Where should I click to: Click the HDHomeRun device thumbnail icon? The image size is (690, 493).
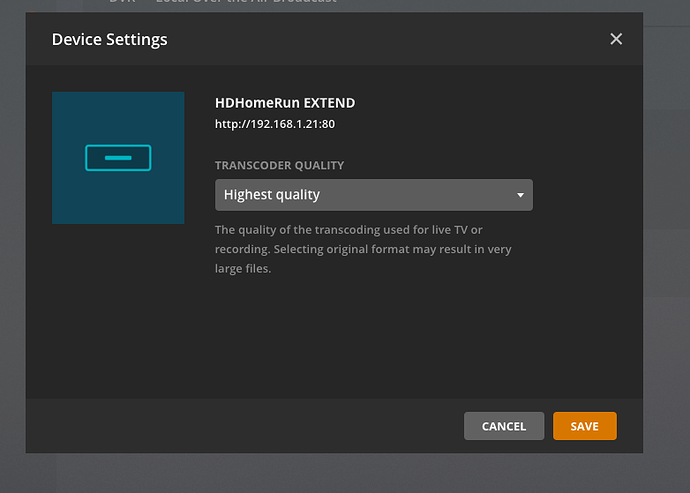pyautogui.click(x=118, y=158)
